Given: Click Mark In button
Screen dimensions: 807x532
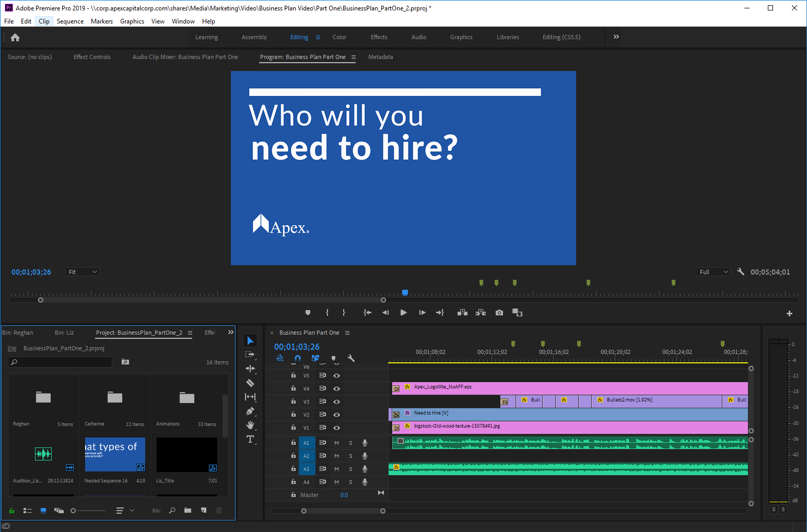Looking at the screenshot, I should click(x=328, y=313).
